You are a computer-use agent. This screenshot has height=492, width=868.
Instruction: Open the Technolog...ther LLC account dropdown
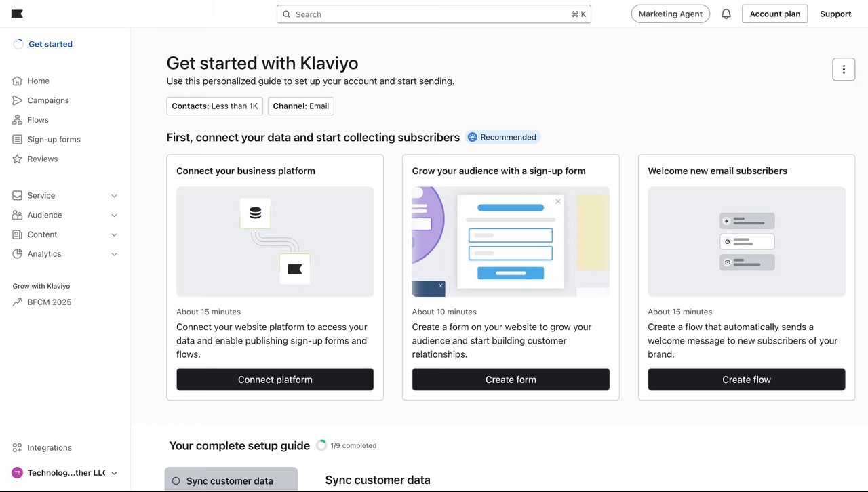[x=114, y=473]
